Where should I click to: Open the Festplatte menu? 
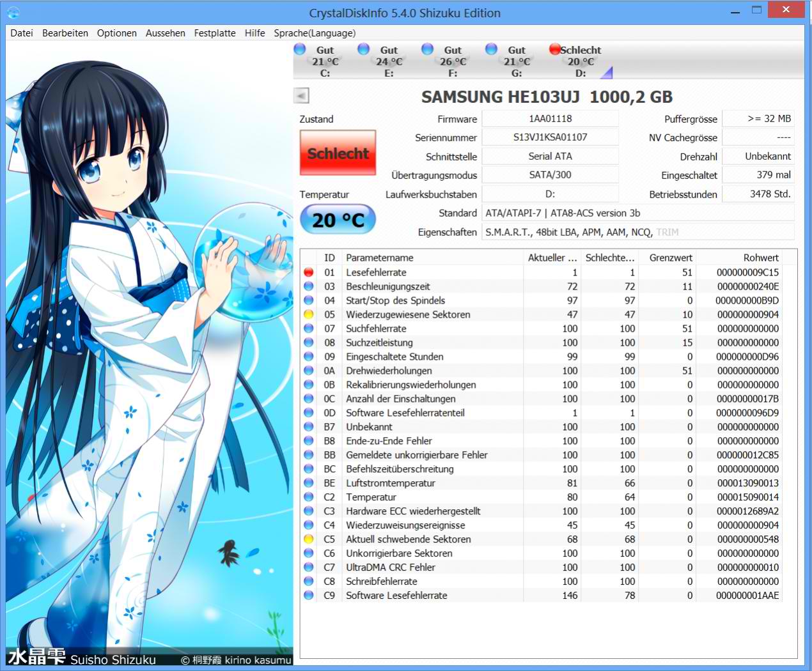(x=215, y=33)
